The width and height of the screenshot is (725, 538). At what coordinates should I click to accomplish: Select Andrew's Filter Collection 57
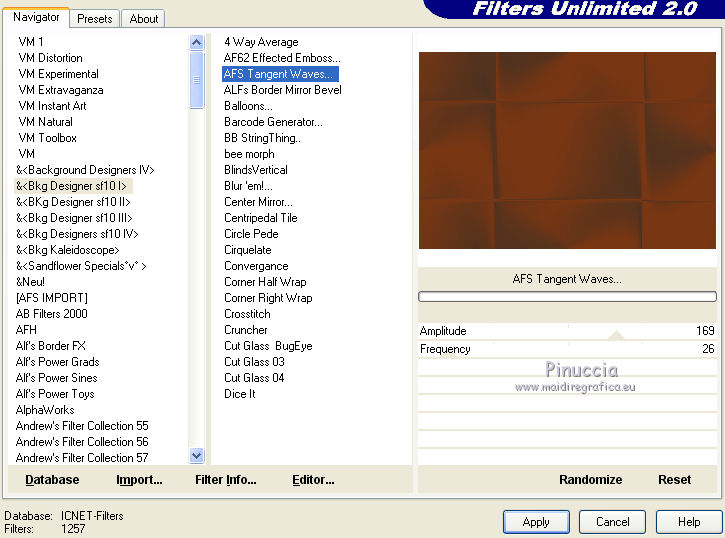(82, 458)
